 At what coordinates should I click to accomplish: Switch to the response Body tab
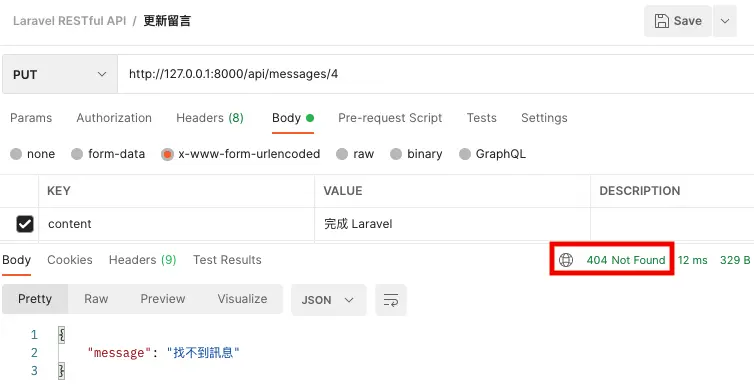point(16,260)
